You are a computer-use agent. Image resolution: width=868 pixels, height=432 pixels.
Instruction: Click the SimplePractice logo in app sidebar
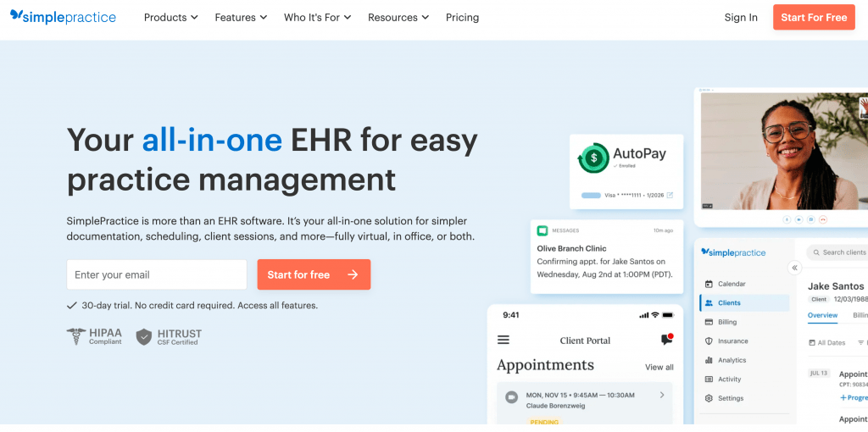tap(733, 252)
